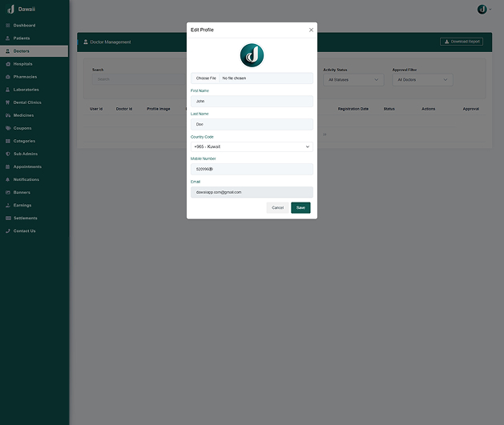This screenshot has width=504, height=425.
Task: Click the Earnings sidebar icon
Action: click(8, 205)
